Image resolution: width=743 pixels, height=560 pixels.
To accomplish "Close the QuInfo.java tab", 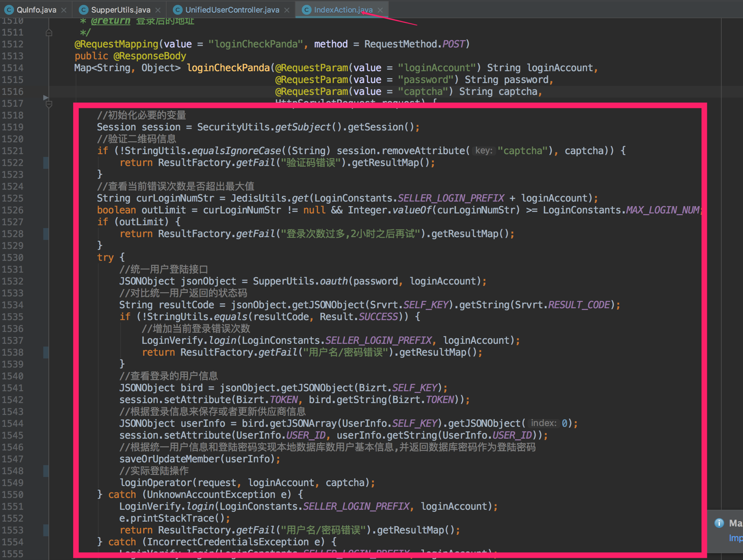I will [x=64, y=10].
